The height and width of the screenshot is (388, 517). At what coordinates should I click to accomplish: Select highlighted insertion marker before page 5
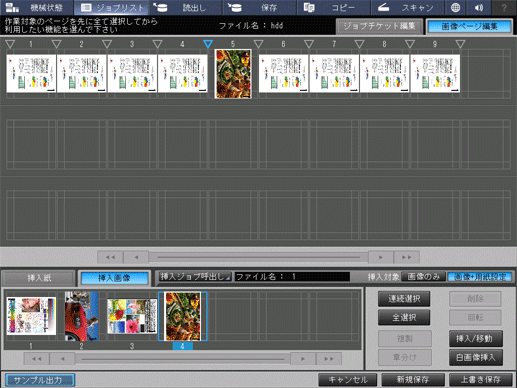click(208, 44)
